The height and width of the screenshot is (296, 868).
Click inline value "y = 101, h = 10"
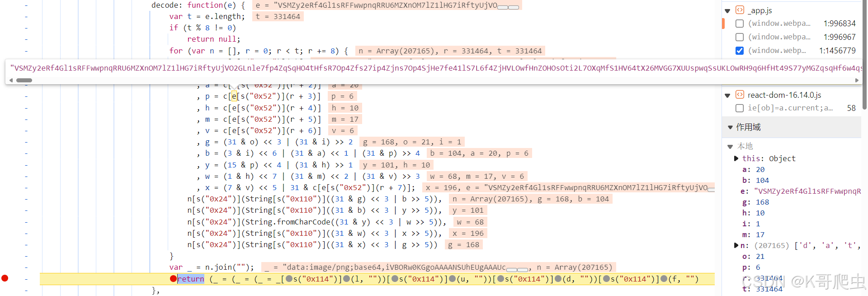tap(396, 165)
